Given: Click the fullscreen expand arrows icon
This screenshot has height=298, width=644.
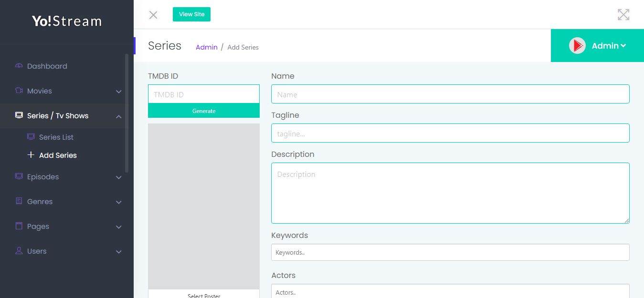Looking at the screenshot, I should (623, 15).
